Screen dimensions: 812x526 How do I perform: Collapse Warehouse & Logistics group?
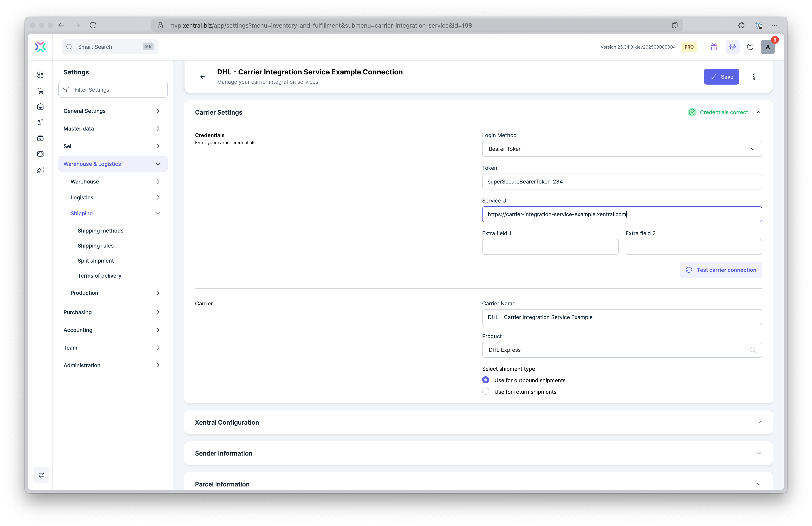point(113,164)
